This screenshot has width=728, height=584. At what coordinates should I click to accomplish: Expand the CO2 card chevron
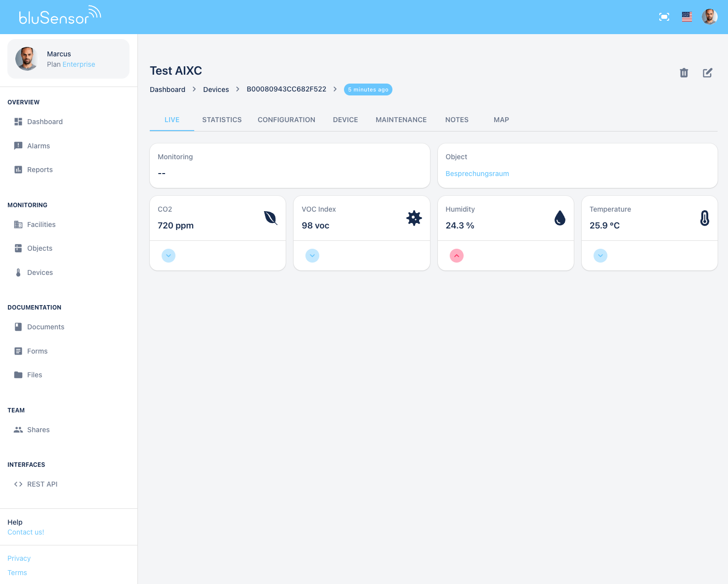point(168,256)
